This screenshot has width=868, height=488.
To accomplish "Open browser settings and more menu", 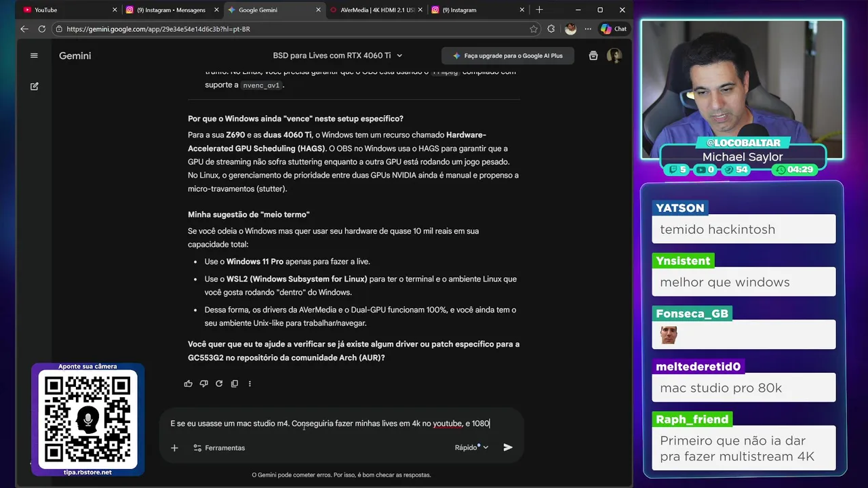I will pos(587,29).
